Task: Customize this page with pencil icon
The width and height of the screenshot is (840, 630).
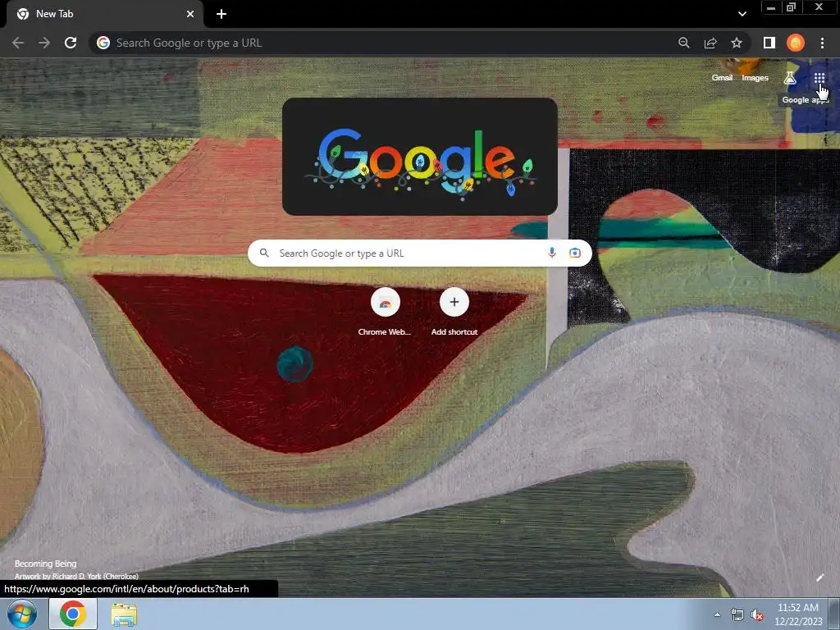Action: [x=819, y=577]
